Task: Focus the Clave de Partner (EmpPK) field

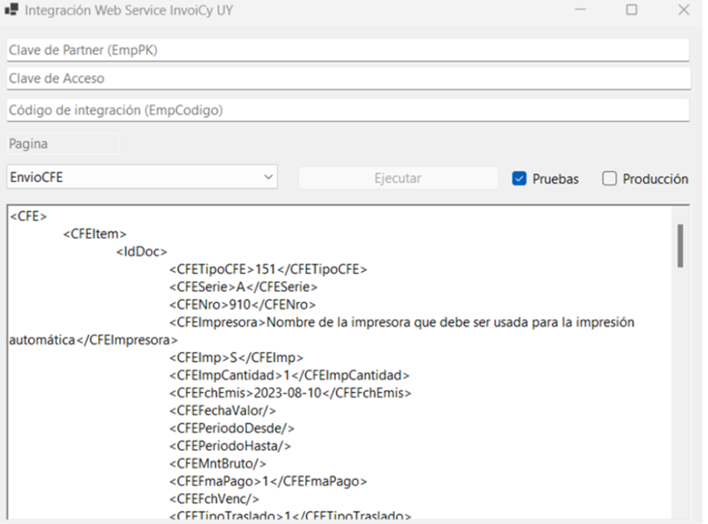Action: point(348,50)
